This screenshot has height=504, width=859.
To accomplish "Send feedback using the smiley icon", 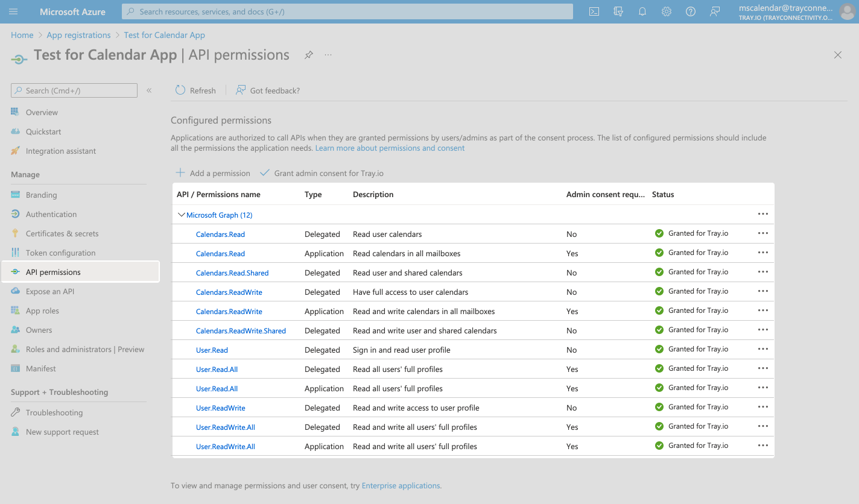I will [715, 11].
